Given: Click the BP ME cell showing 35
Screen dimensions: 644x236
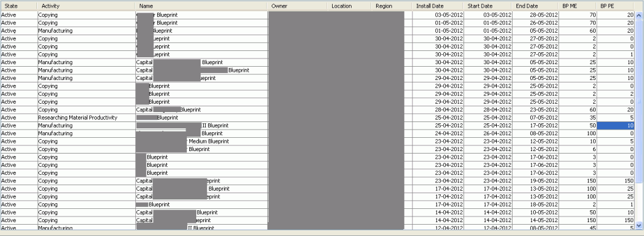Looking at the screenshot, I should coord(578,118).
